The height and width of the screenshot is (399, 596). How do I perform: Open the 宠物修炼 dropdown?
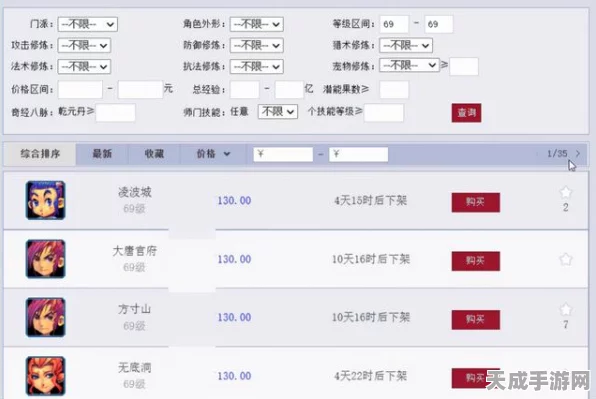tap(409, 65)
